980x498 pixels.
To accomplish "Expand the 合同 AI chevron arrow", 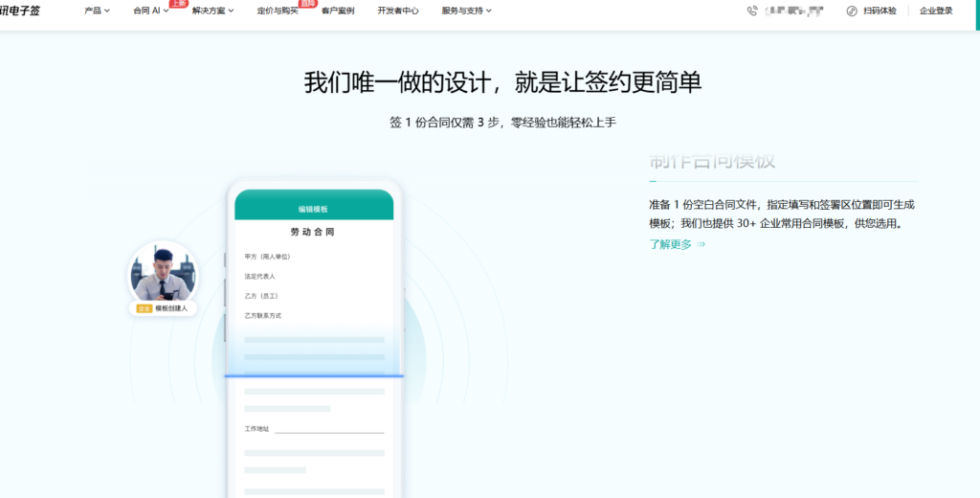I will coord(166,11).
